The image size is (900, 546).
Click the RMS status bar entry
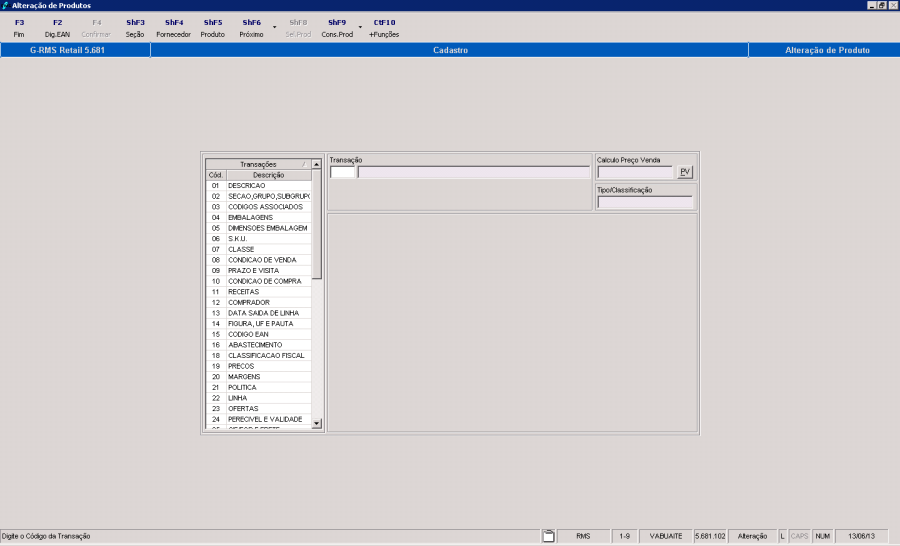(x=583, y=536)
